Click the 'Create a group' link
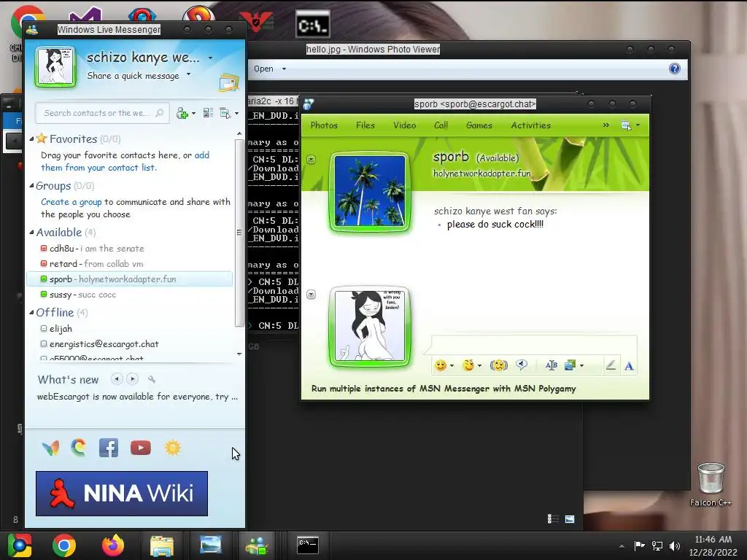 point(71,202)
